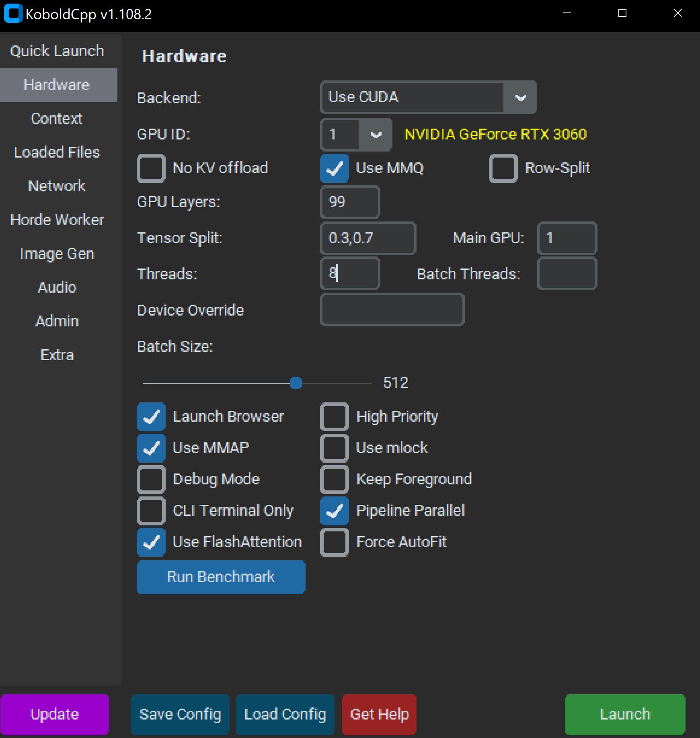This screenshot has height=738, width=700.
Task: Click the Run Benchmark button
Action: pos(221,577)
